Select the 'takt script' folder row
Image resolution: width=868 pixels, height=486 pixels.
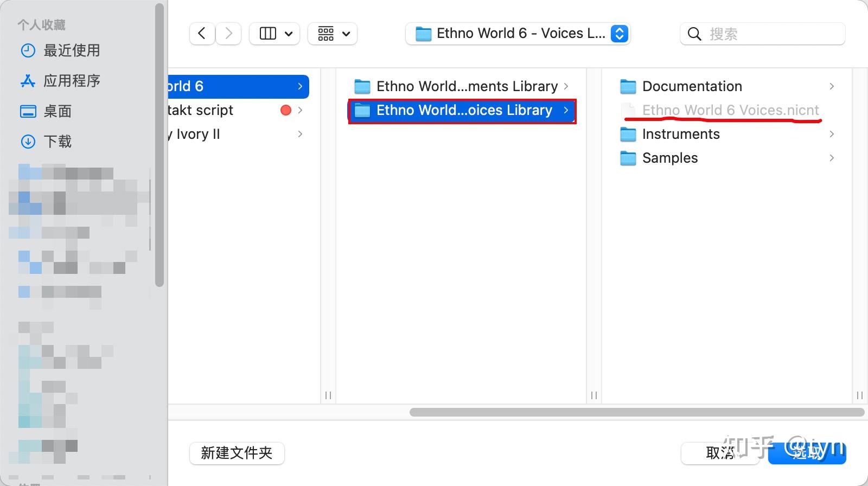(x=239, y=110)
